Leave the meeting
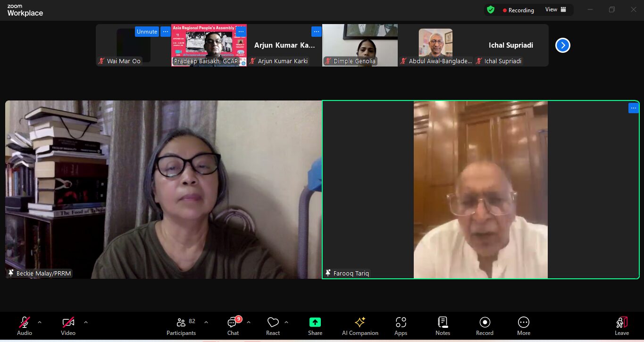Screen dimensions: 644x342 click(x=621, y=325)
